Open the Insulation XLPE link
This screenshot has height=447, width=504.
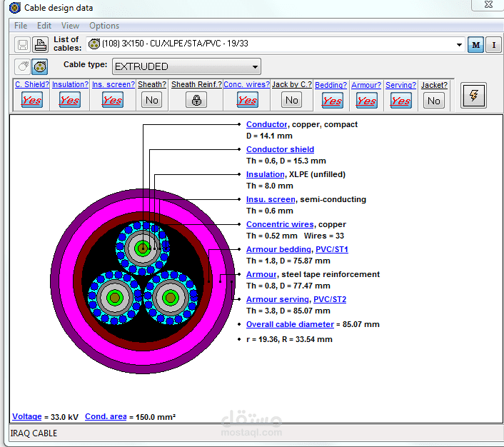coord(265,175)
